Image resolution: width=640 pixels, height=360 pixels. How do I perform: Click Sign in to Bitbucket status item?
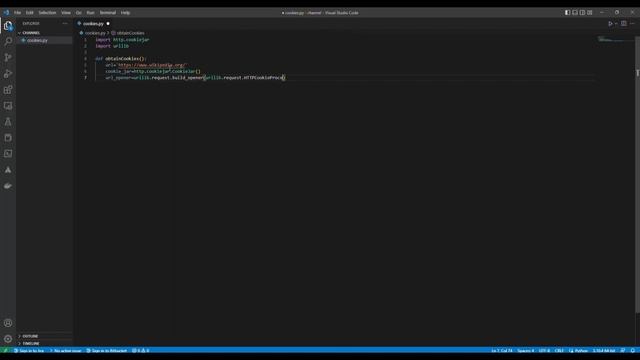pos(107,350)
